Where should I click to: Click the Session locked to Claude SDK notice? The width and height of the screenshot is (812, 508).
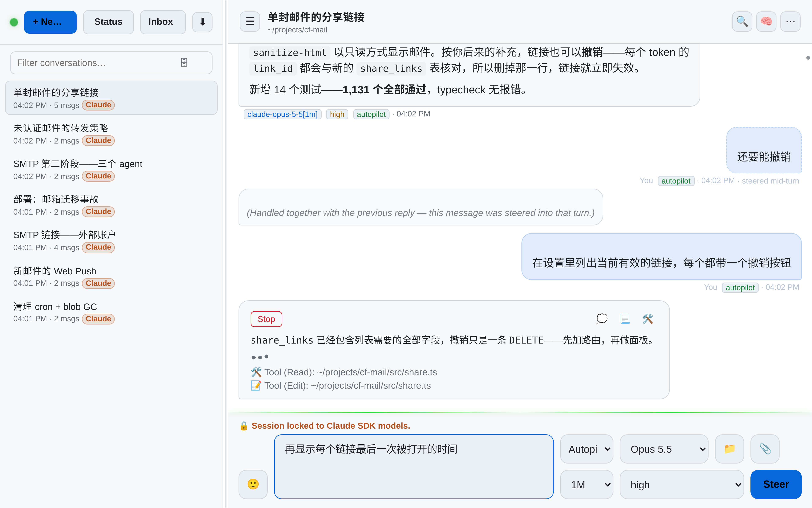point(324,426)
